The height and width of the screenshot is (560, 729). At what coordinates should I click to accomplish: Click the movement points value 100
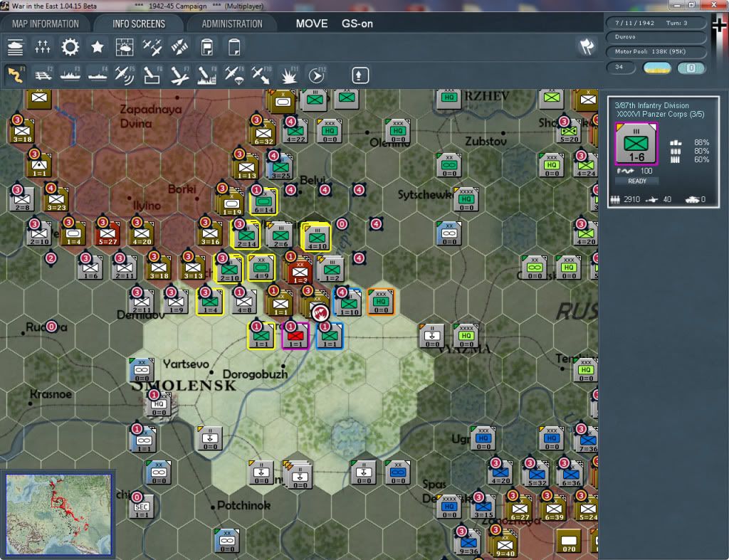(646, 171)
